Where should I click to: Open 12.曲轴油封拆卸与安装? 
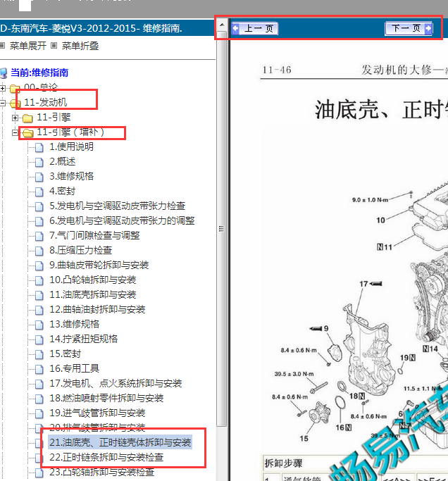pyautogui.click(x=97, y=309)
